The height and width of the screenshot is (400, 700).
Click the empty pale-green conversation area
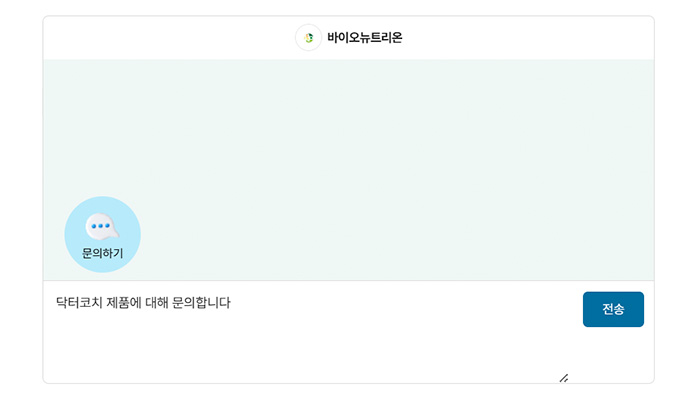348,134
